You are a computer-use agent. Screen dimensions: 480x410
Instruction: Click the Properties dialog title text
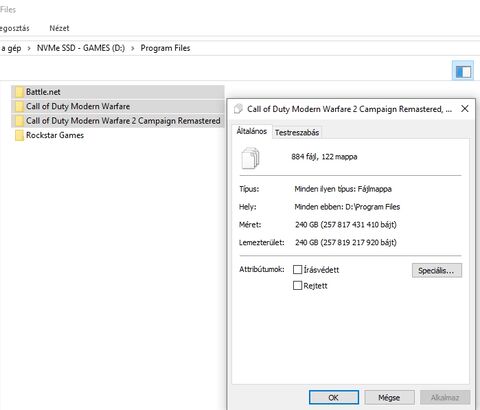click(x=349, y=109)
